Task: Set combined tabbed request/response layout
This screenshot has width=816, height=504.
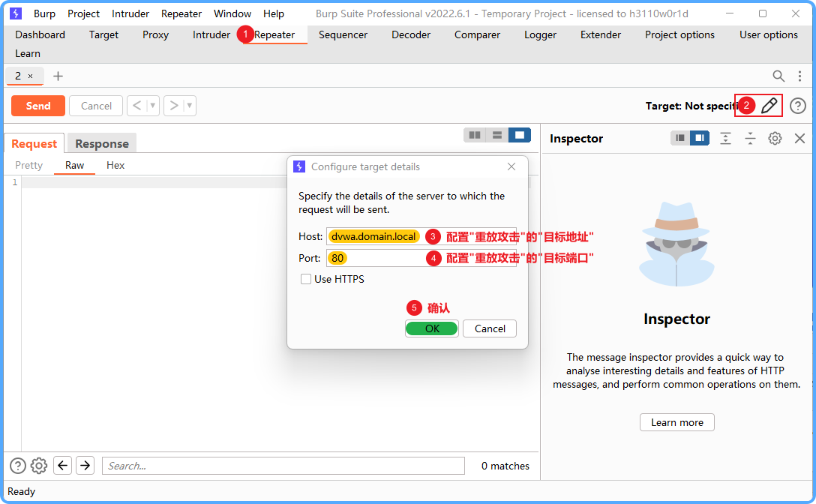Action: 519,135
